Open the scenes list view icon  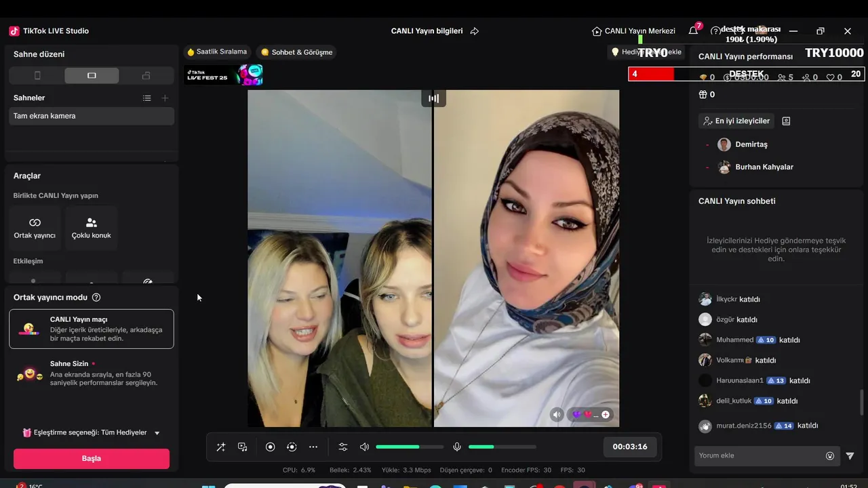point(146,98)
